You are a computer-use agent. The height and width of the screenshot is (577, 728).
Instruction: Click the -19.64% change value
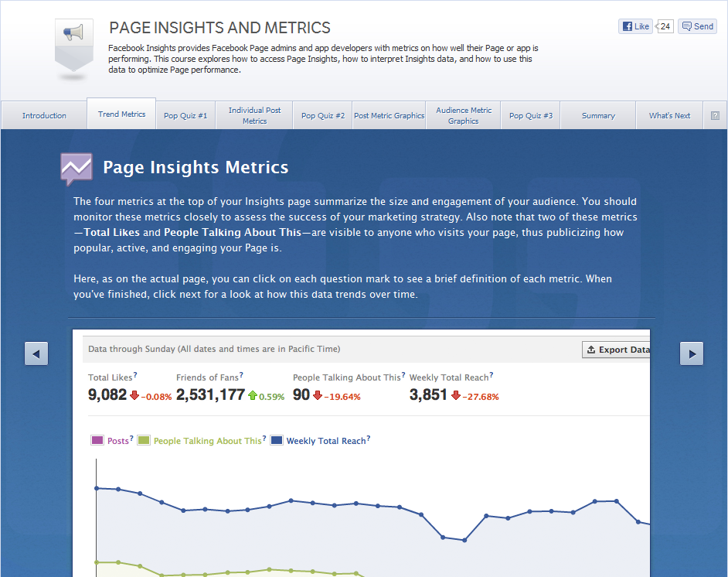(x=342, y=397)
